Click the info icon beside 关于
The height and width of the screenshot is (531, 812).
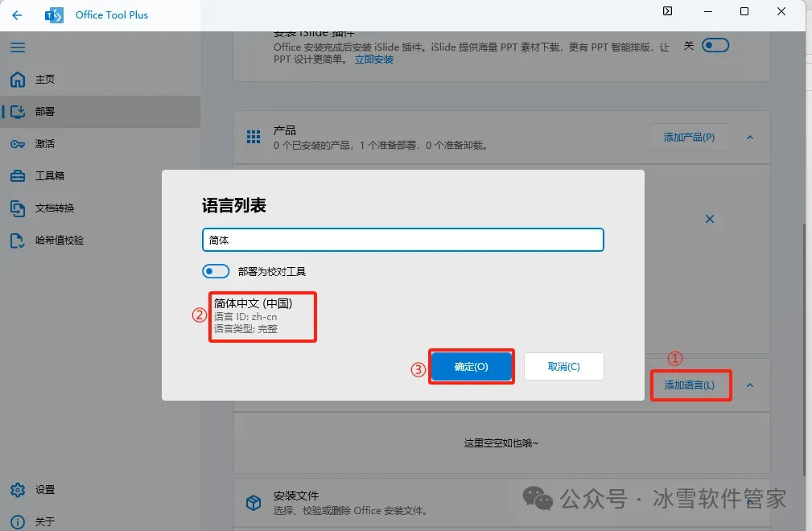coord(18,521)
